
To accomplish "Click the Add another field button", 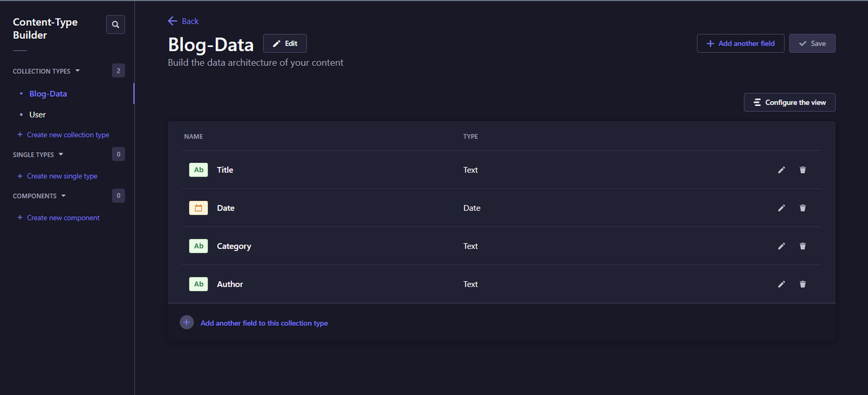I will click(741, 43).
